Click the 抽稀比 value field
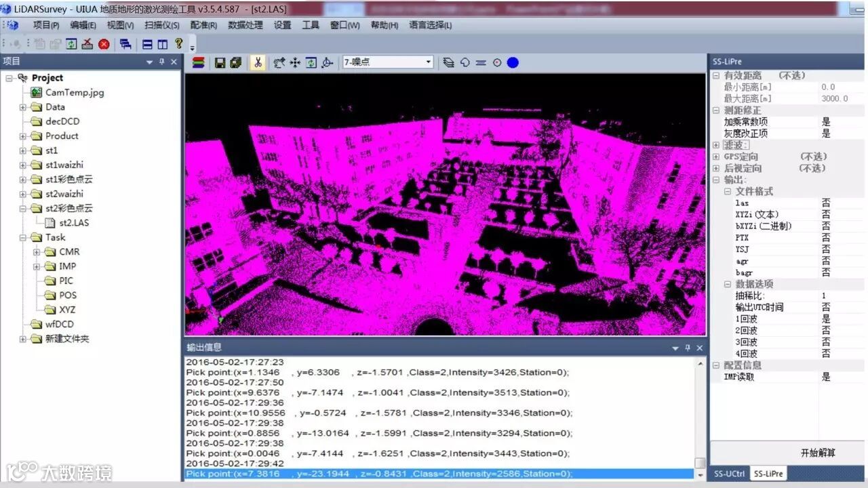The width and height of the screenshot is (868, 488). pyautogui.click(x=842, y=296)
